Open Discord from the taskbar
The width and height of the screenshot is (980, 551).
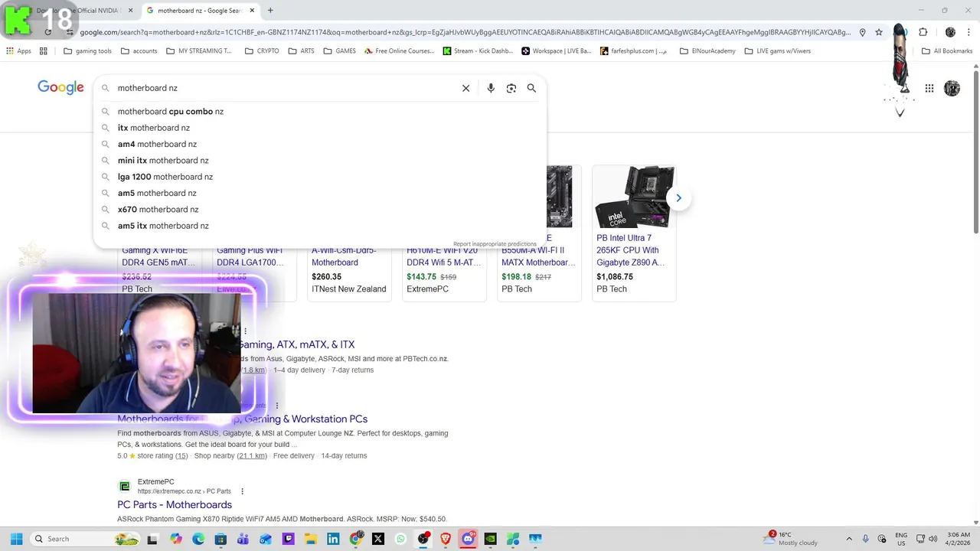tap(468, 539)
